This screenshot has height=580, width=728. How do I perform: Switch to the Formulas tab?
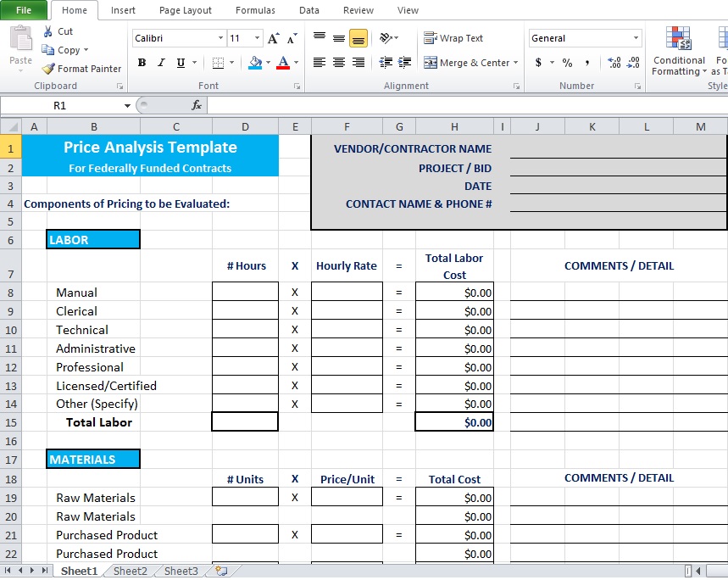255,10
